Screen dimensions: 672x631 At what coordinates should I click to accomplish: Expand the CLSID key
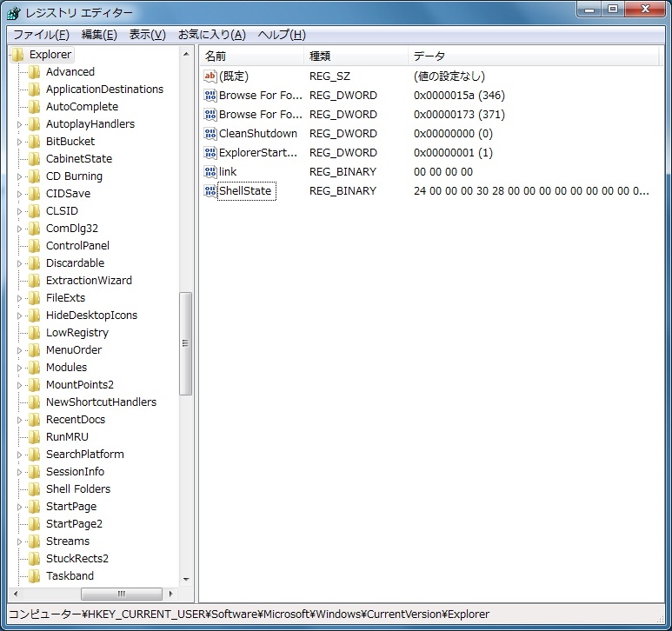pyautogui.click(x=19, y=211)
